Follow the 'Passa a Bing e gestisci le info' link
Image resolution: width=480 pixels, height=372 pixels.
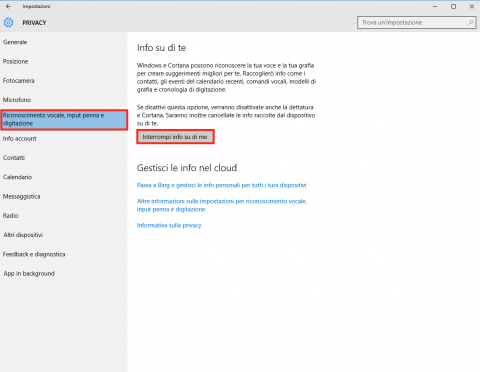221,185
